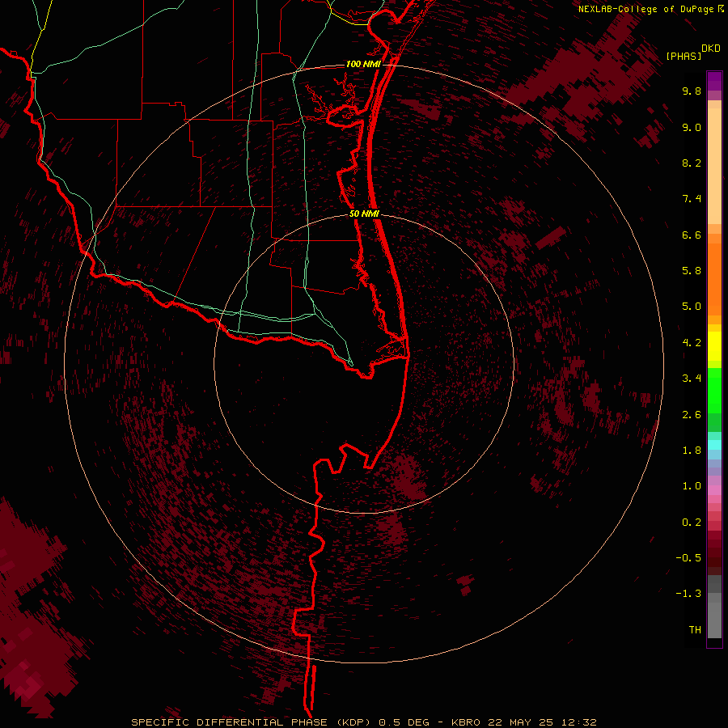Click the NEXLAB-College of DuPage credit text

(x=645, y=9)
